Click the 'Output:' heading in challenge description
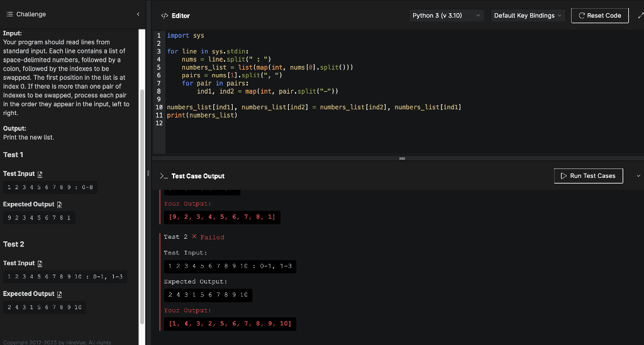Viewport: 644px width, 345px height. (x=14, y=128)
